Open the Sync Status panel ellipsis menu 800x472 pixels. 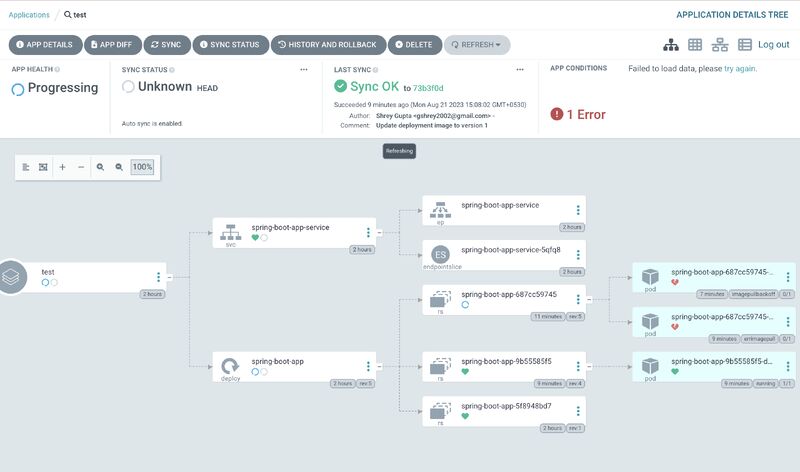[304, 70]
